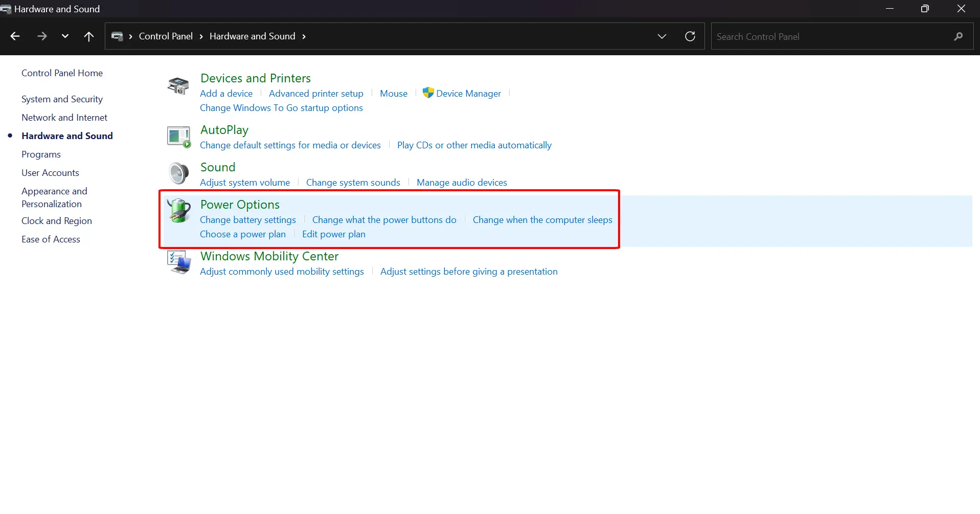This screenshot has width=980, height=514.
Task: Expand the chevron after Control Panel breadcrumb
Action: [201, 37]
